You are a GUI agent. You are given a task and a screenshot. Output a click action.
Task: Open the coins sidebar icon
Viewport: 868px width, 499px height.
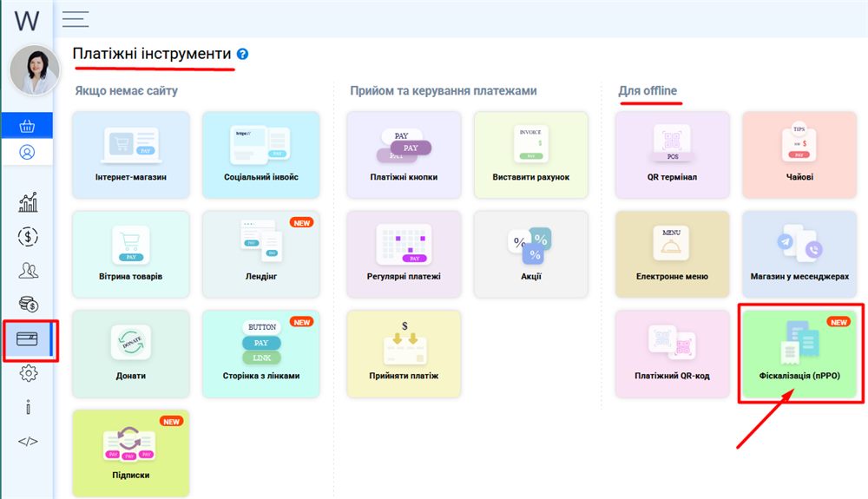coord(28,304)
